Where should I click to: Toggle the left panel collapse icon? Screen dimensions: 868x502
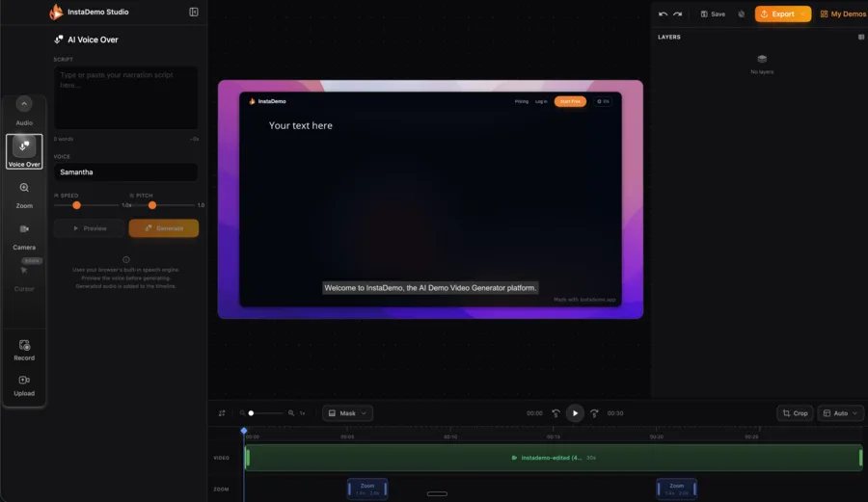(x=194, y=12)
